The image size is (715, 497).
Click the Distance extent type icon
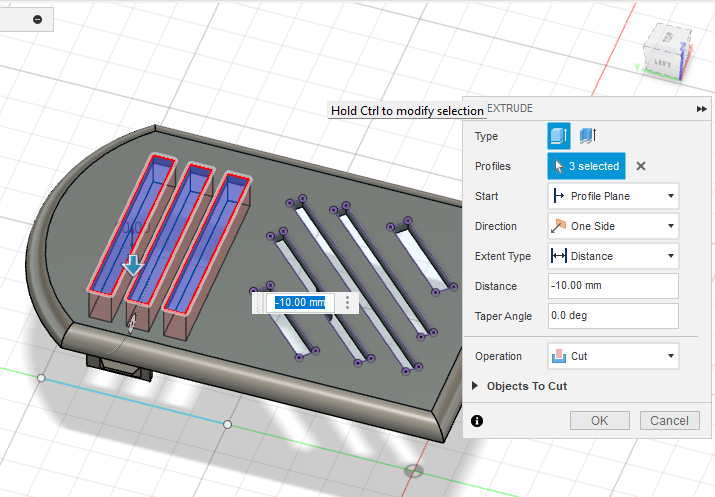pyautogui.click(x=559, y=256)
